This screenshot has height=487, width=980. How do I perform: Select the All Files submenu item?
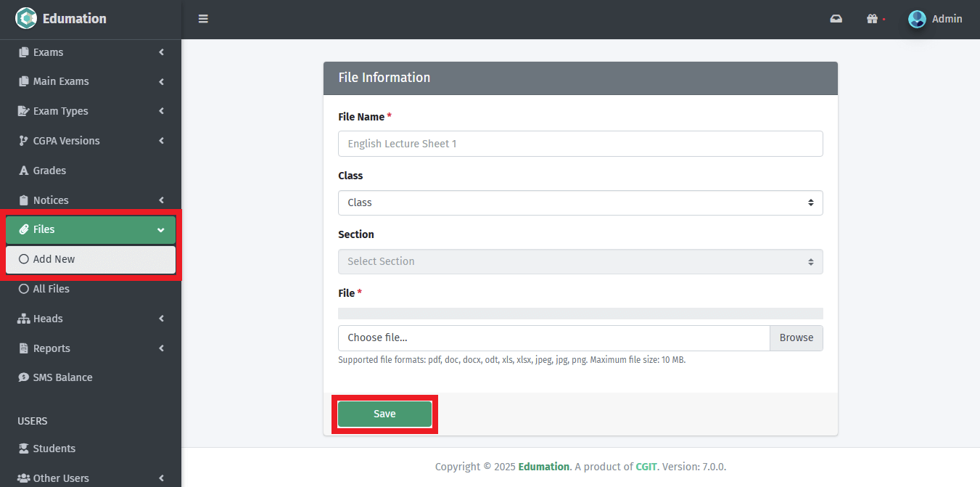click(91, 289)
